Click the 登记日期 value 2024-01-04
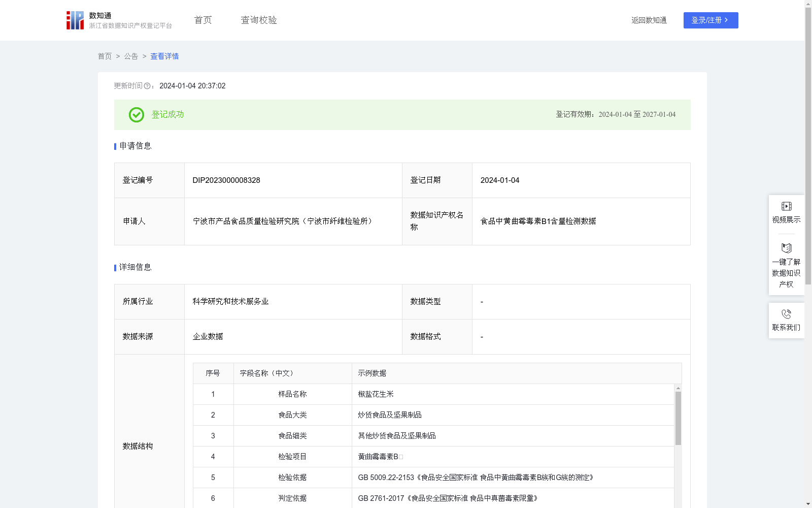812x508 pixels. click(x=500, y=180)
